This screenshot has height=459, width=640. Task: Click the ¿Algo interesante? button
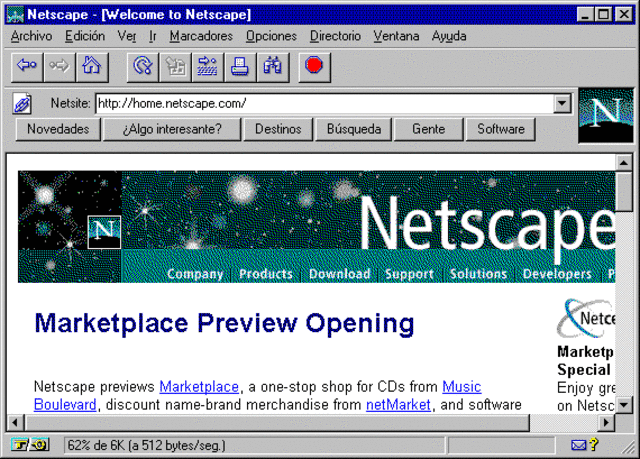[x=172, y=129]
